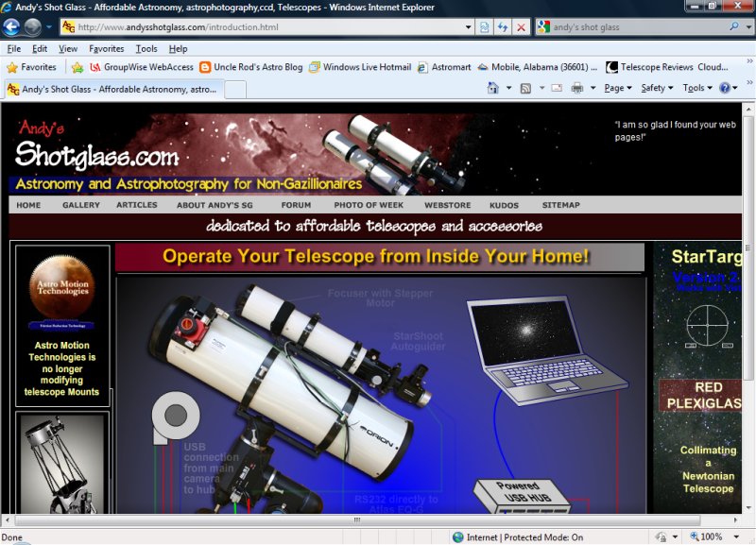The image size is (756, 545).
Task: Open Astromart favorite link
Action: click(444, 67)
